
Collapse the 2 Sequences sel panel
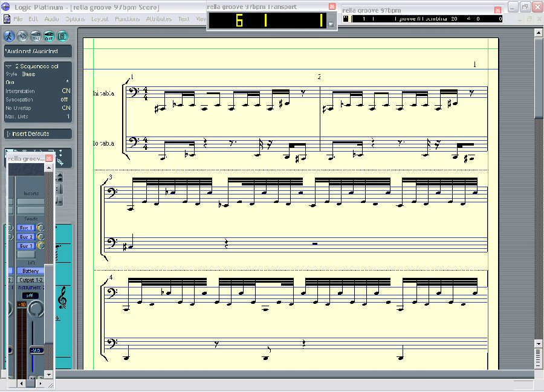(x=8, y=66)
